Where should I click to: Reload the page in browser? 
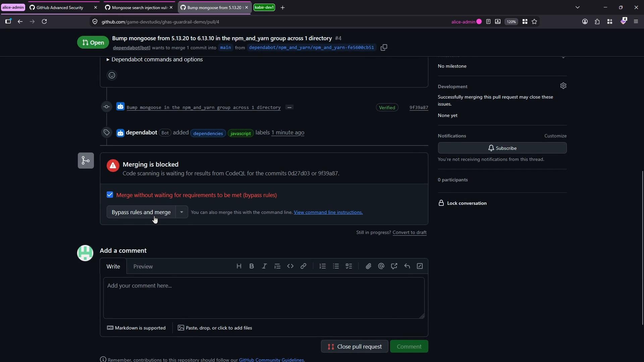[44, 21]
